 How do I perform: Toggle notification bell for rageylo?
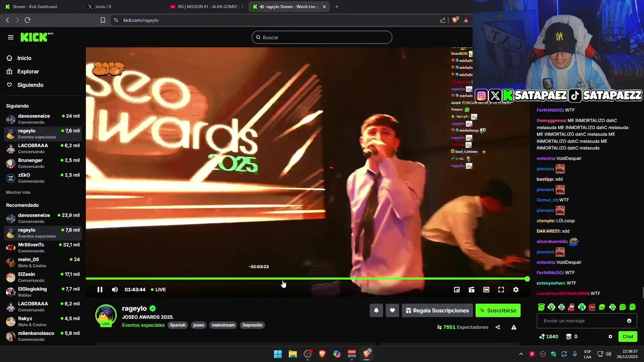pyautogui.click(x=376, y=311)
